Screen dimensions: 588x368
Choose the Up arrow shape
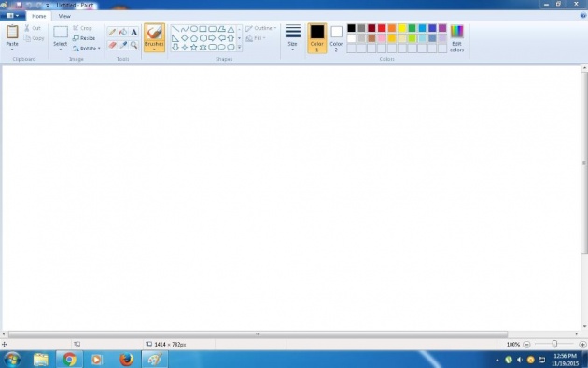(x=231, y=38)
